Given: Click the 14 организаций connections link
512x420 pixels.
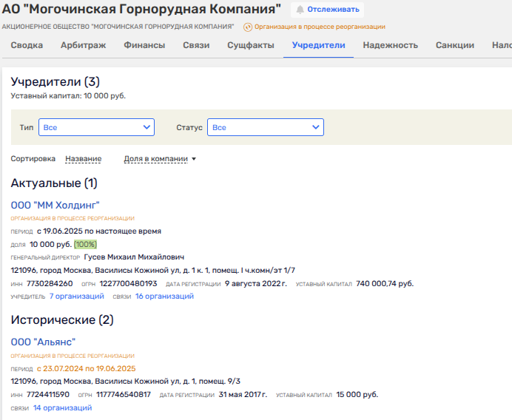Looking at the screenshot, I should [x=62, y=407].
